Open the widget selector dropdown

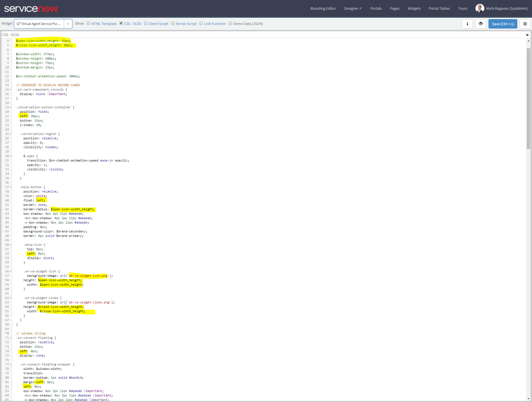tap(67, 24)
